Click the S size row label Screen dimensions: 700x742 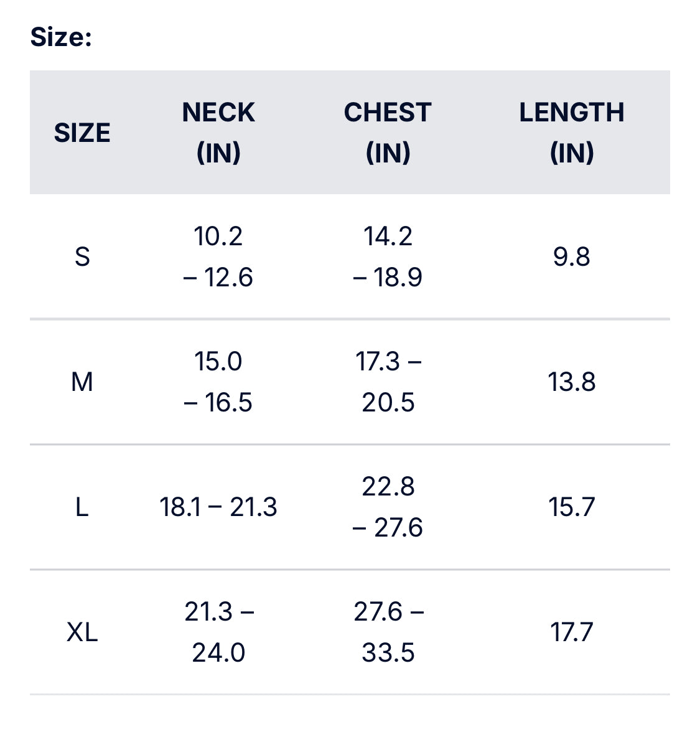tap(82, 256)
